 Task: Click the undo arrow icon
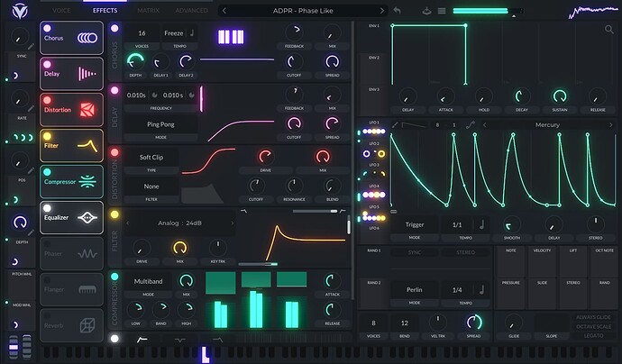point(397,11)
